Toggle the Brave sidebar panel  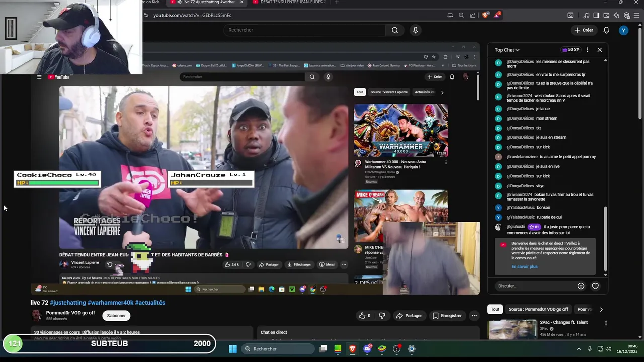(x=596, y=15)
